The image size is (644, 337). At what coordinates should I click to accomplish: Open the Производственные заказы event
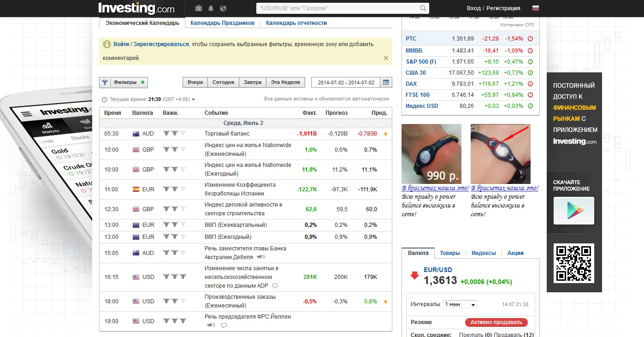pyautogui.click(x=240, y=301)
